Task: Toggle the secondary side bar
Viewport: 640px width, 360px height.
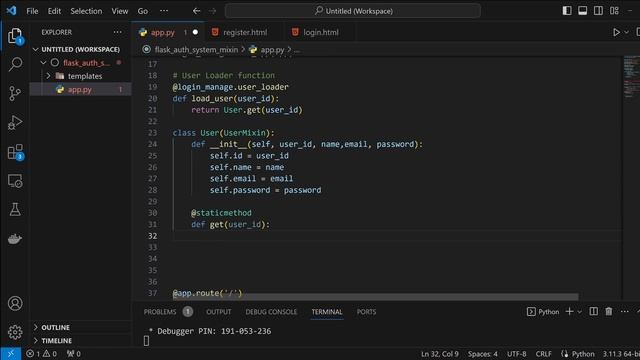Action: tap(598, 11)
